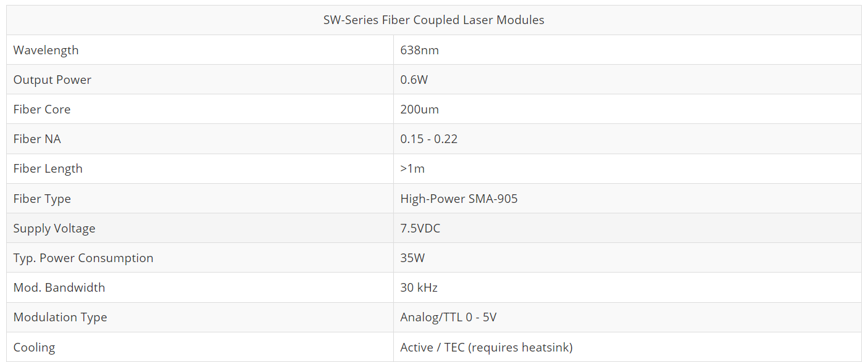Click the Modulation Type label
868x362 pixels.
click(x=60, y=317)
